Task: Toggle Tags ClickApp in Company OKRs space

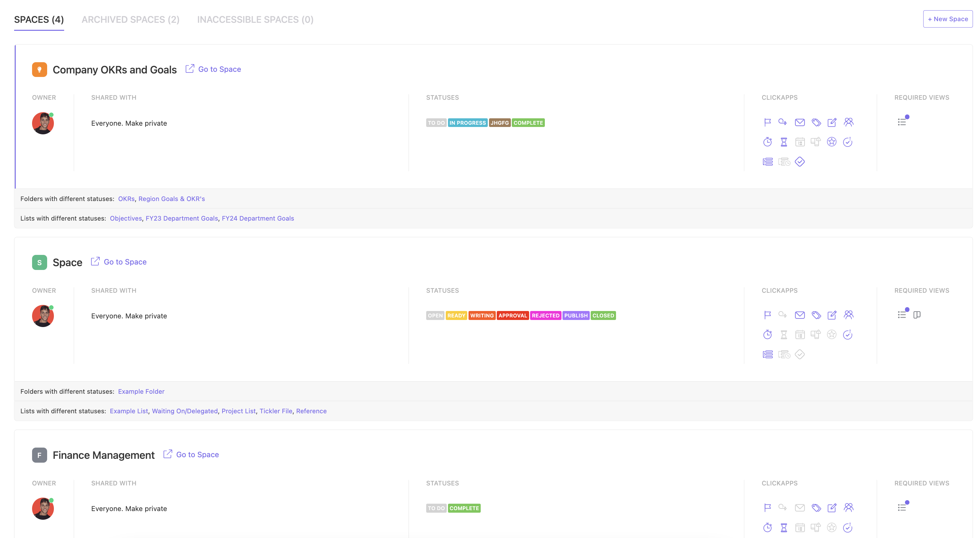Action: [816, 122]
